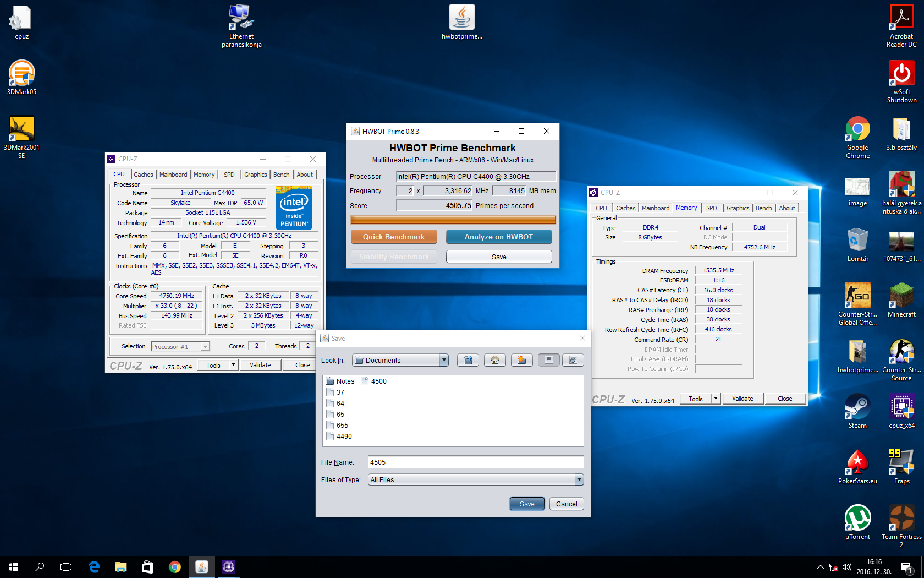
Task: Open µTorrent desktop icon
Action: [x=857, y=522]
